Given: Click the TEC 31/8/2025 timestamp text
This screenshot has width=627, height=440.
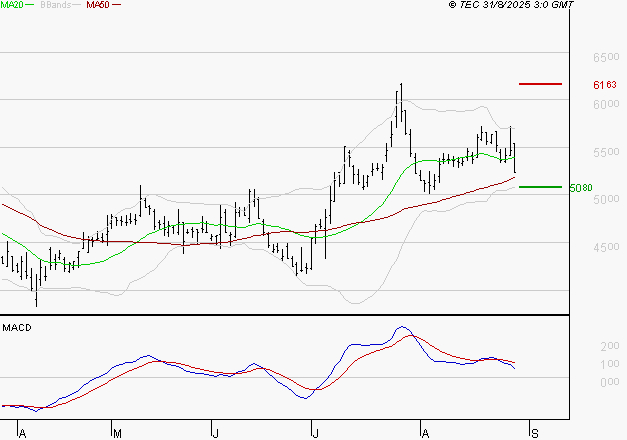Looking at the screenshot, I should click(511, 5).
